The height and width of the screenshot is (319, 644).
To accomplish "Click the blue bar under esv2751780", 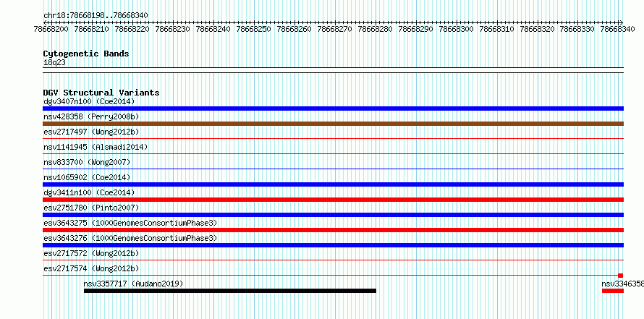I will 333,215.
